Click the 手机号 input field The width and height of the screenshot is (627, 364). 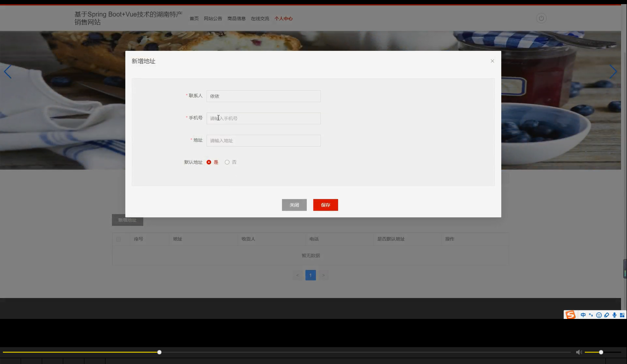tap(263, 118)
